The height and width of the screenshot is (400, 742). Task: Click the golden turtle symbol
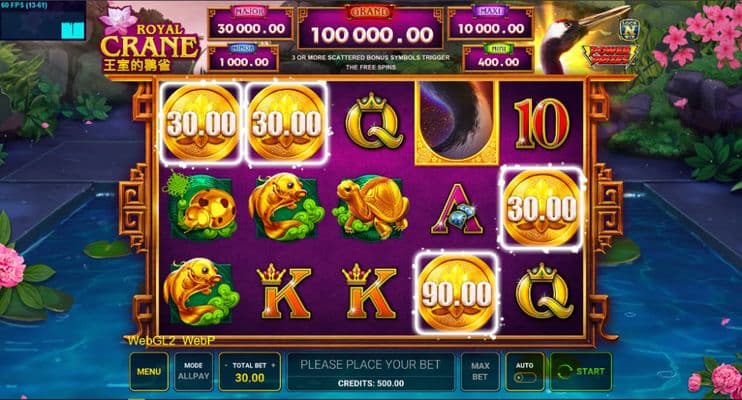point(371,207)
